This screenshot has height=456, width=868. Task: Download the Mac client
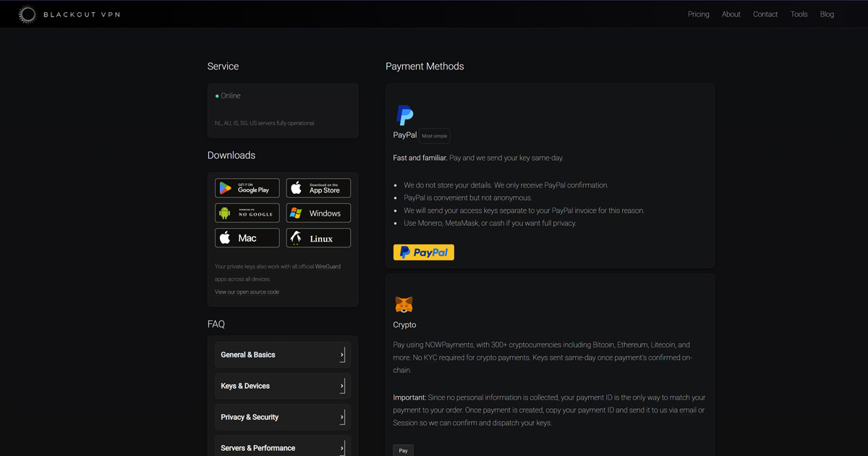coord(247,237)
